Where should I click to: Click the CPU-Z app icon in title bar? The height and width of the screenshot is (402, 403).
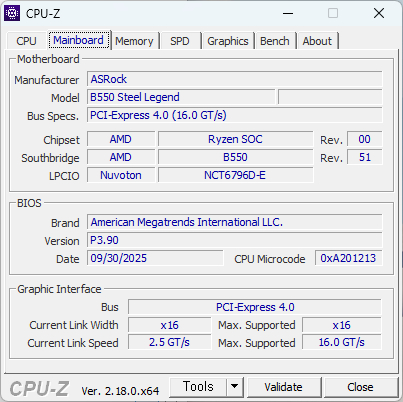(12, 13)
